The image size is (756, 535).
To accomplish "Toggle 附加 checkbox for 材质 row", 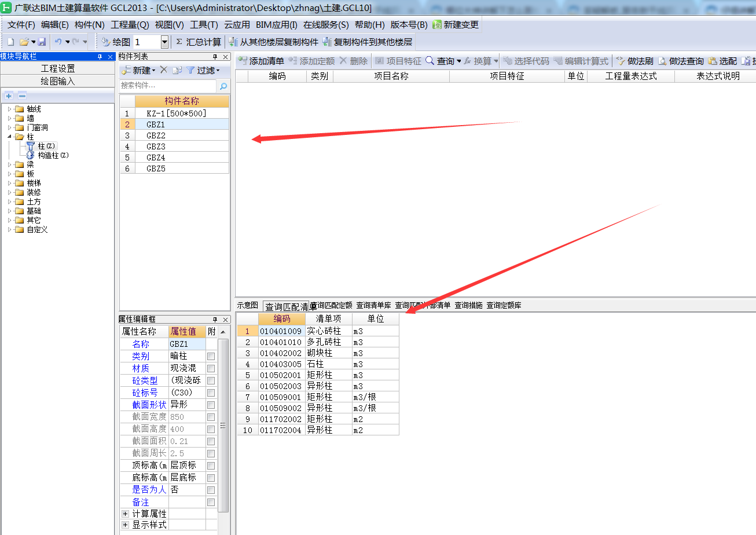I will tap(211, 368).
